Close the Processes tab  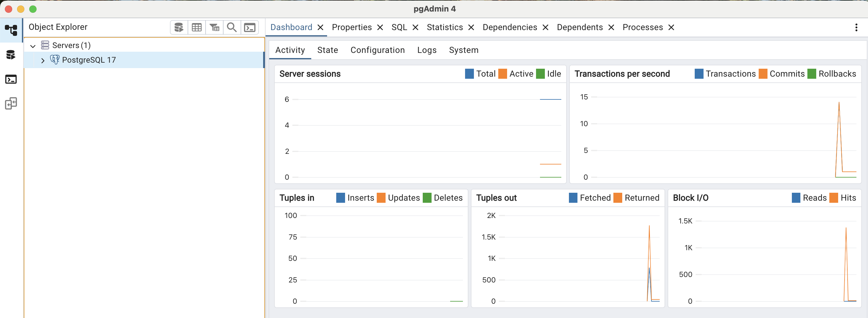pyautogui.click(x=671, y=28)
